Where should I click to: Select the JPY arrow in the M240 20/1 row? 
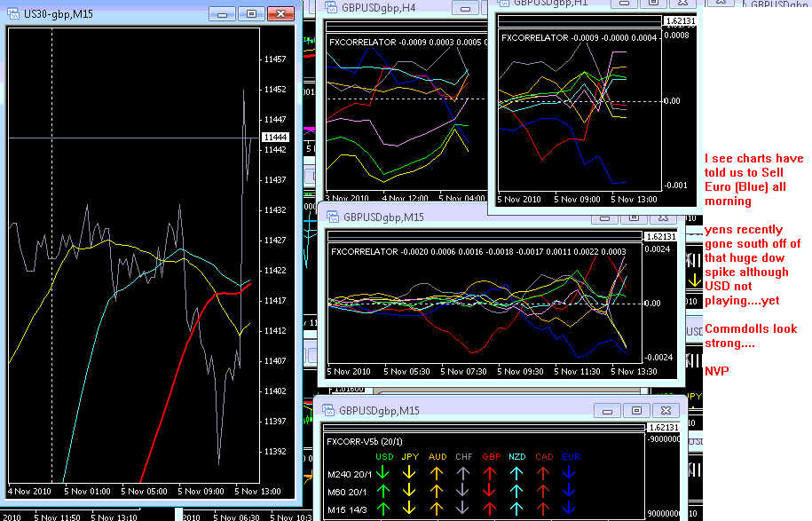coord(410,472)
